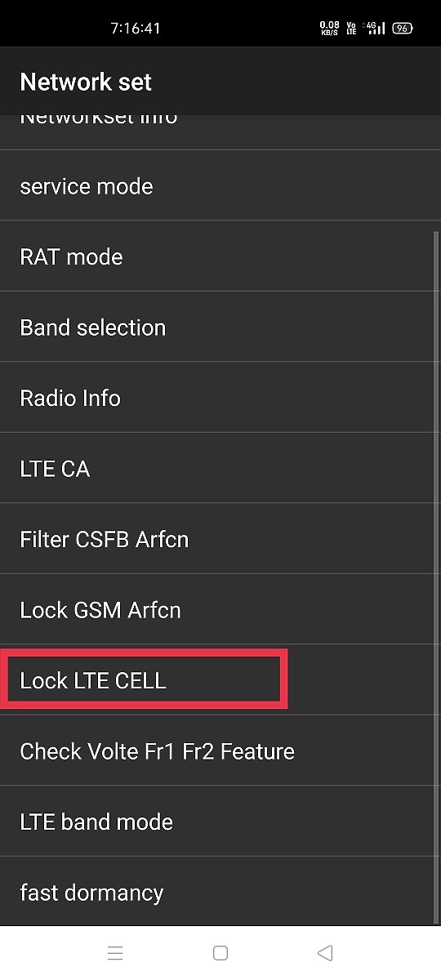Open Check Volte Fr1 Fr2 Feature
The width and height of the screenshot is (441, 980).
[x=220, y=751]
